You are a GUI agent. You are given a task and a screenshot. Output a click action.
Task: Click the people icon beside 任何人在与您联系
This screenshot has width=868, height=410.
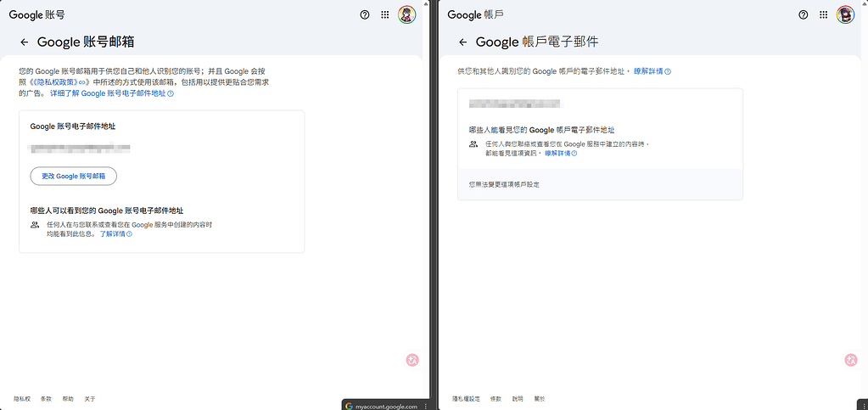(35, 225)
